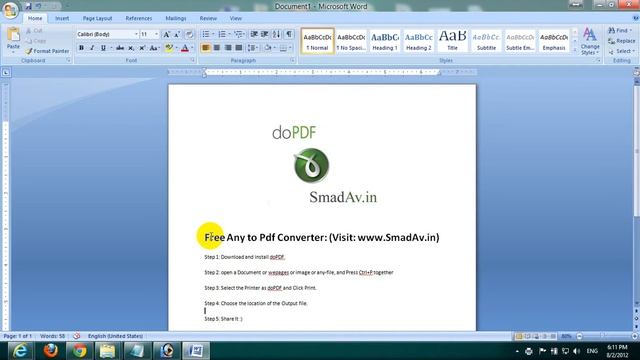Screen dimensions: 640x360
Task: Switch to the References ribbon tab
Action: [138, 18]
